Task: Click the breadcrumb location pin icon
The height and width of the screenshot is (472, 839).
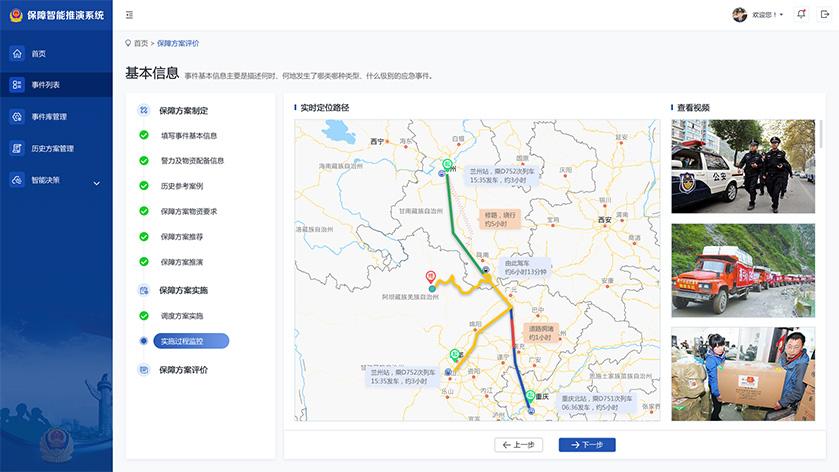Action: [128, 43]
